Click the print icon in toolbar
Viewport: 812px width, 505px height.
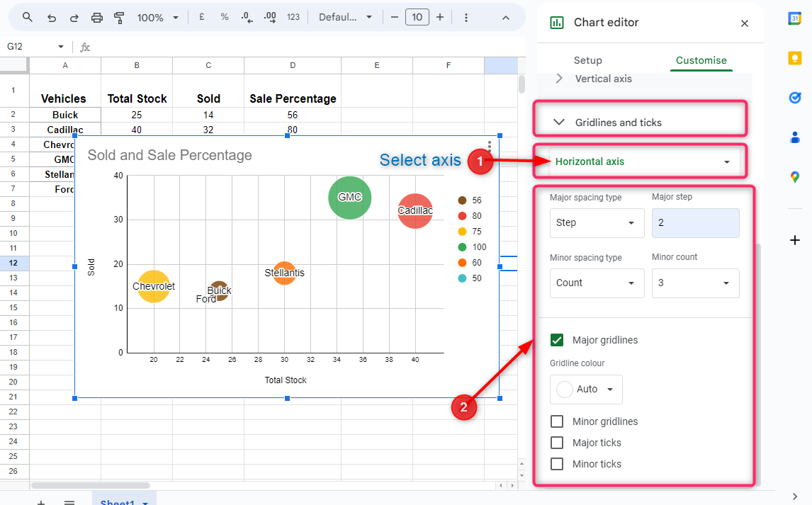coord(97,17)
